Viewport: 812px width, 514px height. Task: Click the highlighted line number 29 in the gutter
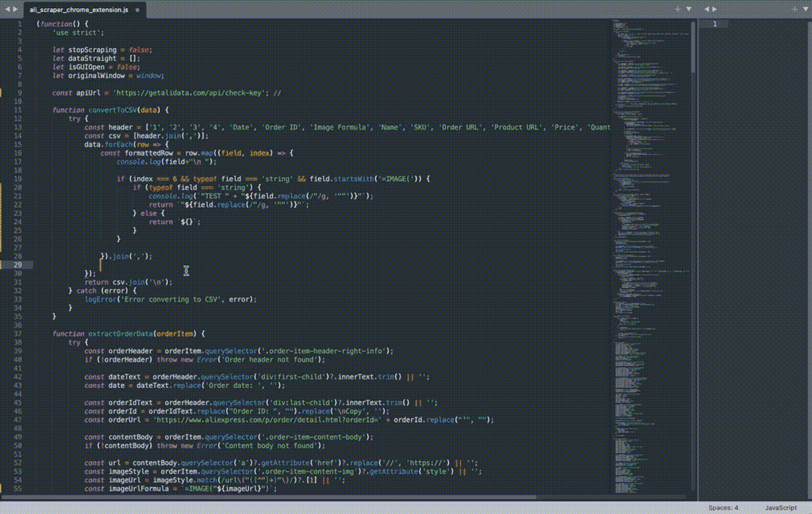pyautogui.click(x=17, y=264)
